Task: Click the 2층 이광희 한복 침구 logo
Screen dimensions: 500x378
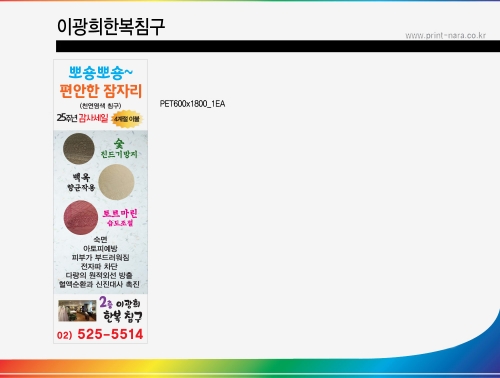Action: 121,310
